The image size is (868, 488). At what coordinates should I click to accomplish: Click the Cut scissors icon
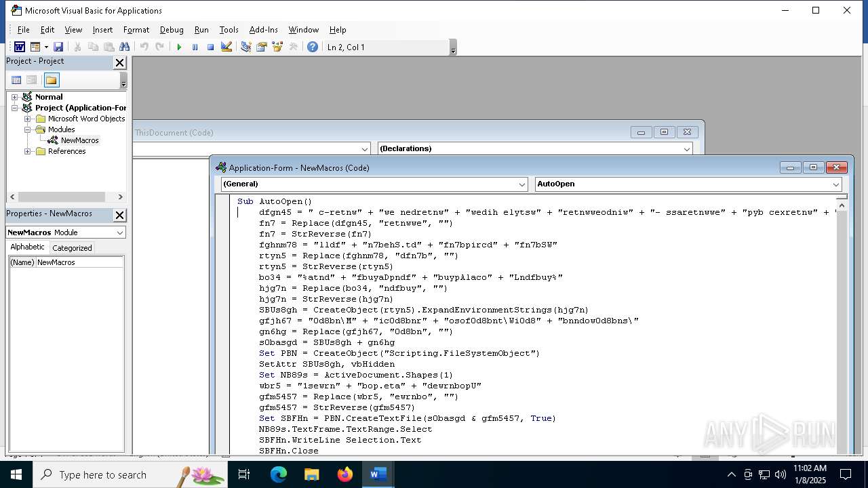pyautogui.click(x=77, y=47)
